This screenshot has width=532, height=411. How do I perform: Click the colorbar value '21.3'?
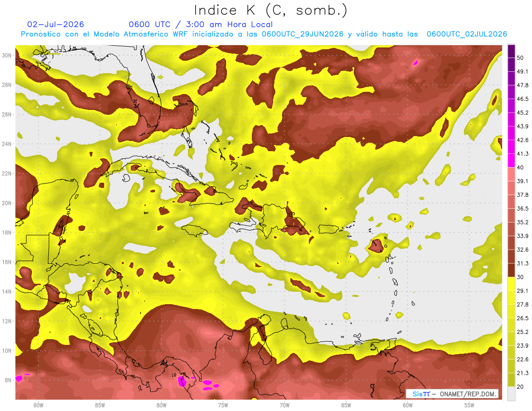[522, 373]
